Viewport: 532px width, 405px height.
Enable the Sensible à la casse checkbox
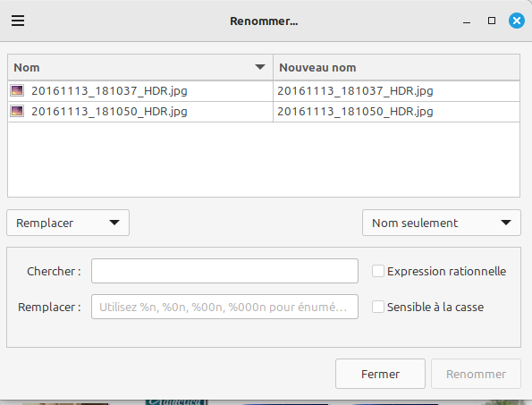tap(378, 307)
